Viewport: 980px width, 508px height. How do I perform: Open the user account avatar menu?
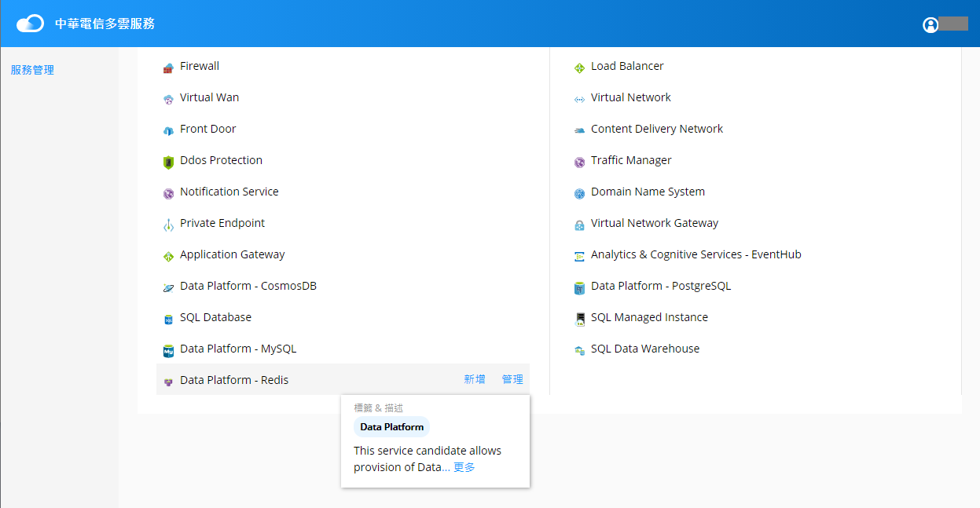click(x=930, y=24)
